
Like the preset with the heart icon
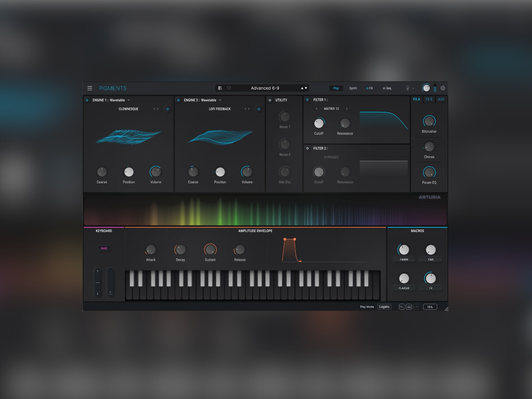click(x=229, y=88)
